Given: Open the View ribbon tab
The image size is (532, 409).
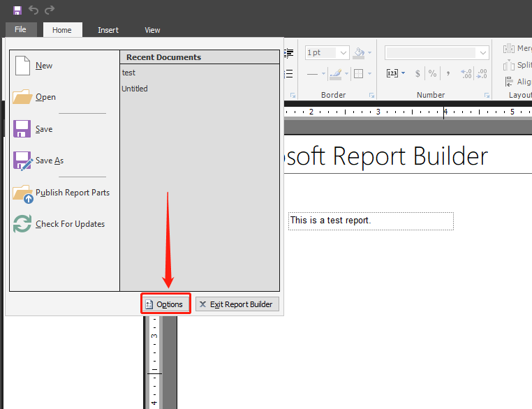Looking at the screenshot, I should coord(152,30).
